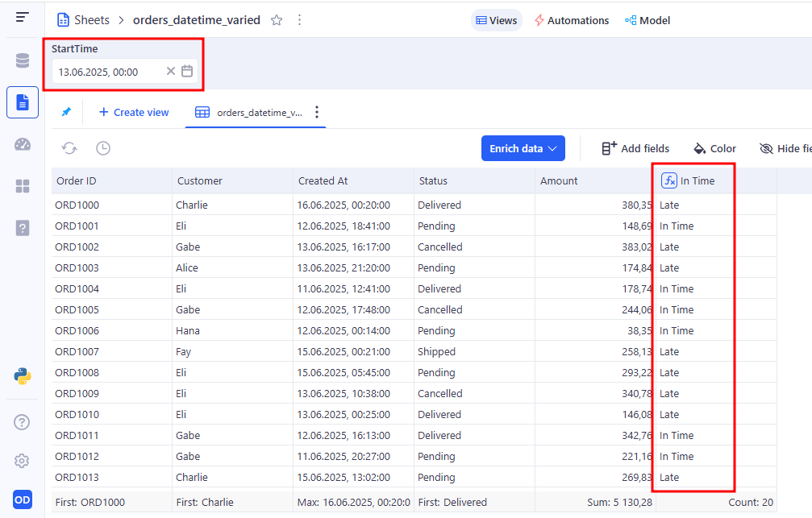Open the Sheets document icon in the sidebar
The height and width of the screenshot is (518, 812).
23,102
